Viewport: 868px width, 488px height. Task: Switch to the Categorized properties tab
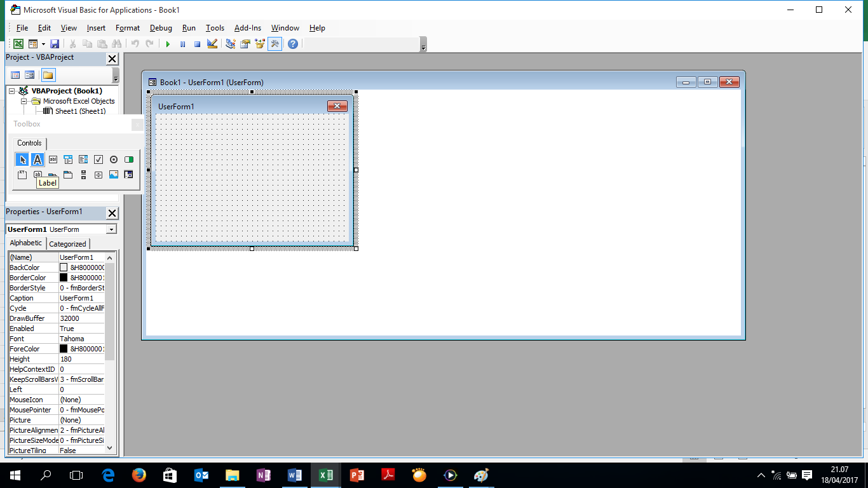pyautogui.click(x=67, y=244)
